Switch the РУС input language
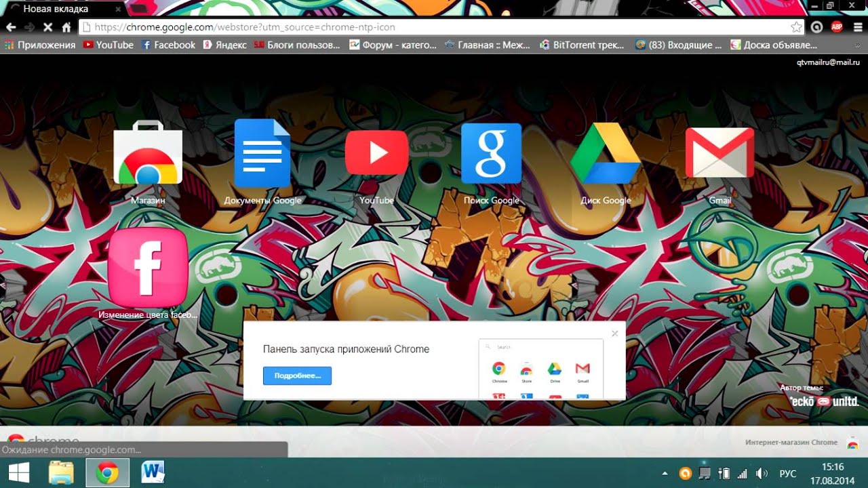The height and width of the screenshot is (488, 868). coord(787,473)
